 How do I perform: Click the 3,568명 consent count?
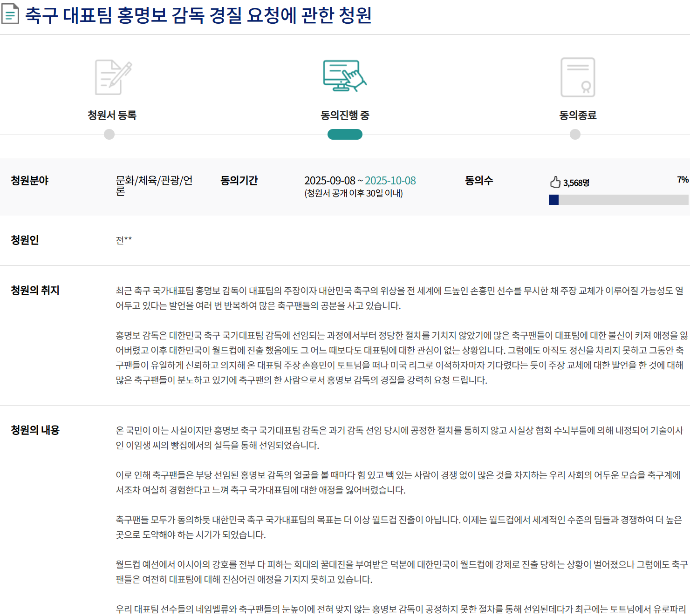[576, 183]
